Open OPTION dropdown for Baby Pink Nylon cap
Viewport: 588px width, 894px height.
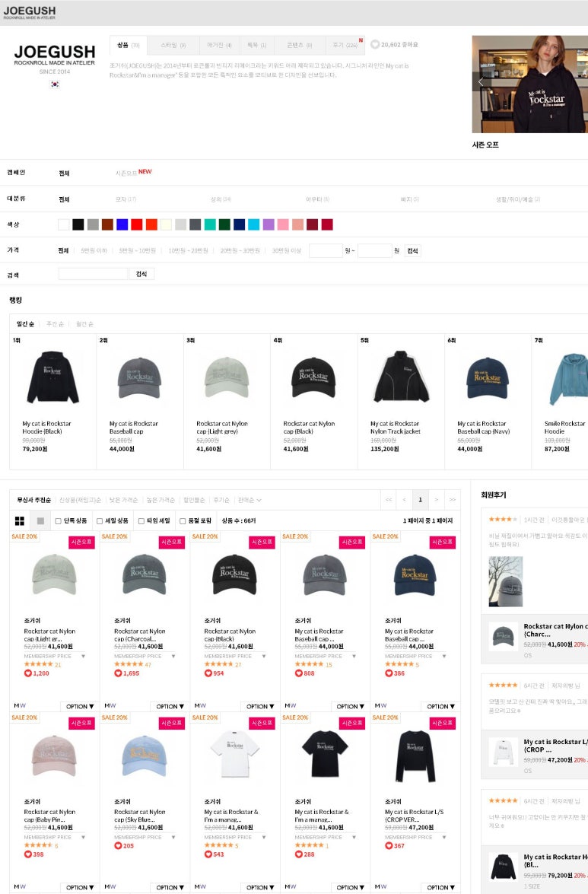coord(80,887)
